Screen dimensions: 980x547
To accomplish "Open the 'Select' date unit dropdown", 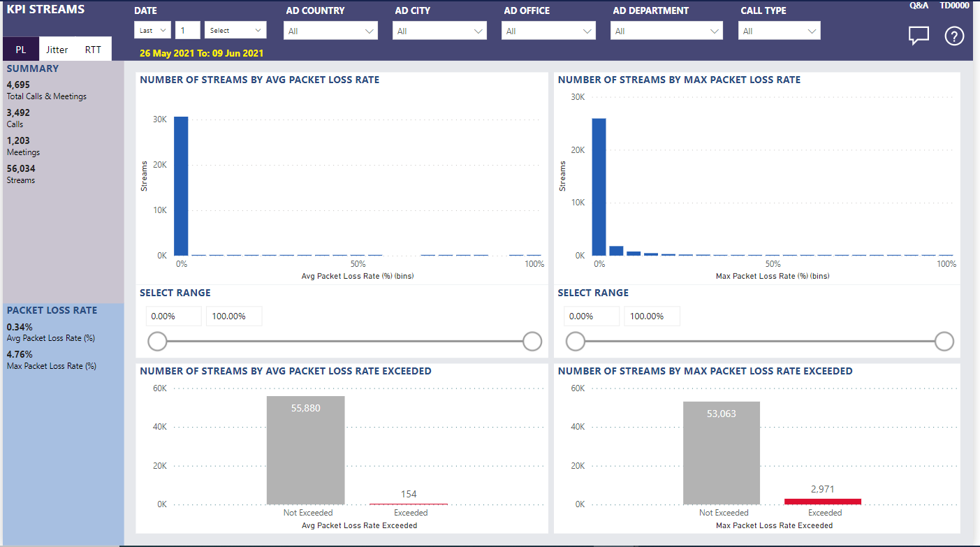I will tap(235, 30).
